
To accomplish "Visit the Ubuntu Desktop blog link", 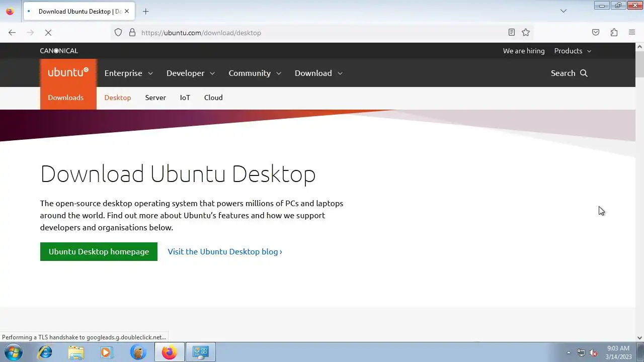I will pos(225,251).
